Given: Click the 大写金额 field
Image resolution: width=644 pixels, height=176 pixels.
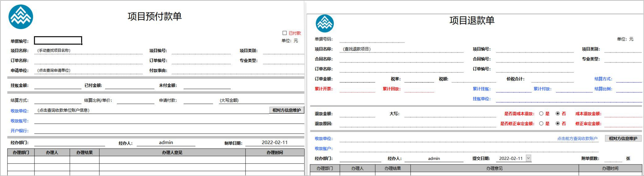Looking at the screenshot, I should click(x=261, y=100).
